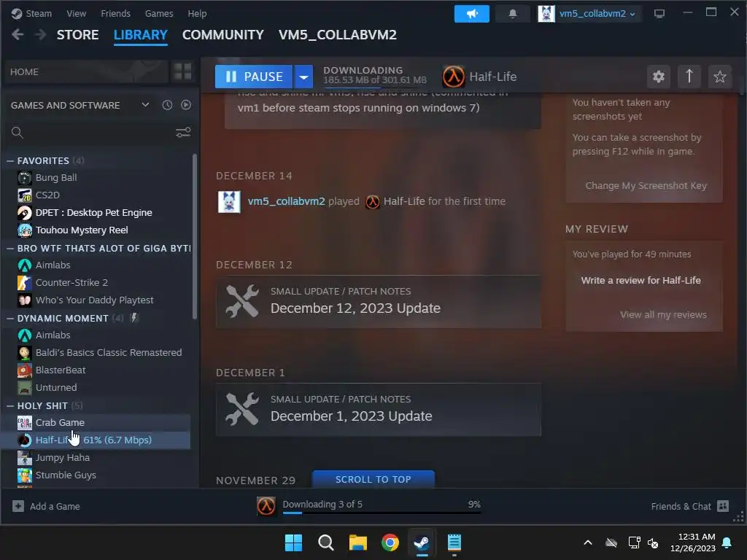This screenshot has width=747, height=560.
Task: Select Counter-Strike 2 in library
Action: [x=71, y=283]
